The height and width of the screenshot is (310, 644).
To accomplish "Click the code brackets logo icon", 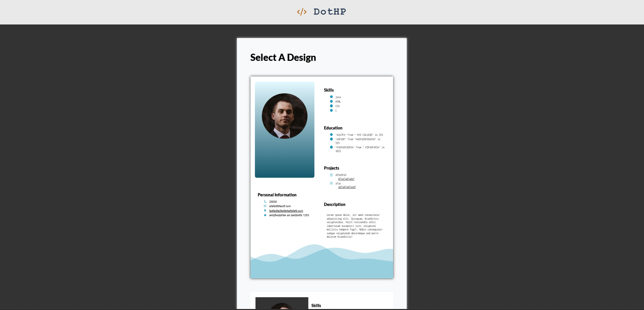I will point(302,12).
